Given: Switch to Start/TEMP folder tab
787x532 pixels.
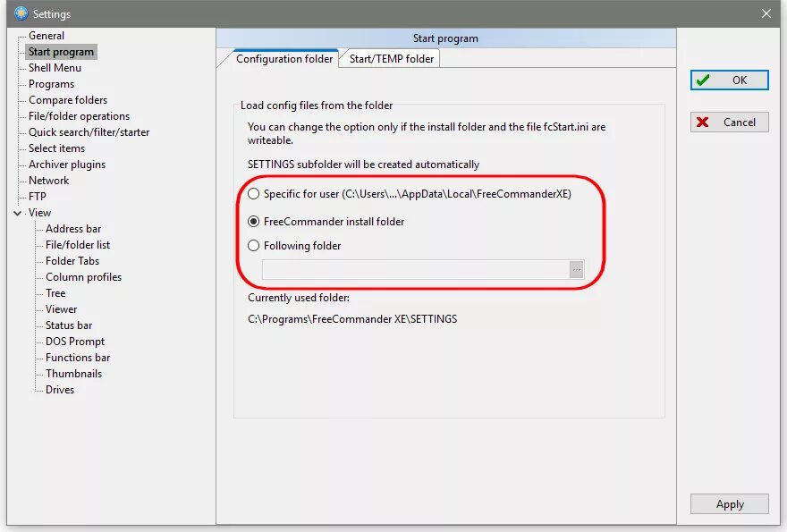Looking at the screenshot, I should click(392, 59).
